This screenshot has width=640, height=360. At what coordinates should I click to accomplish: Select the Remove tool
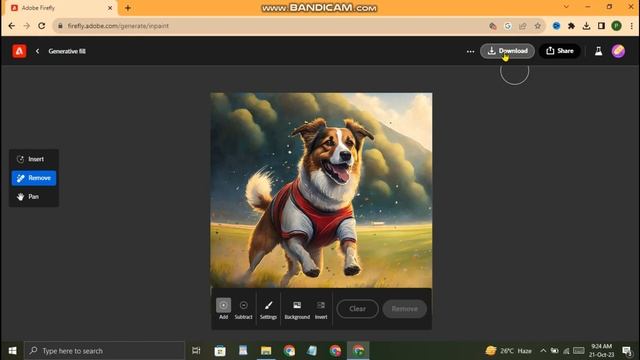[x=34, y=178]
